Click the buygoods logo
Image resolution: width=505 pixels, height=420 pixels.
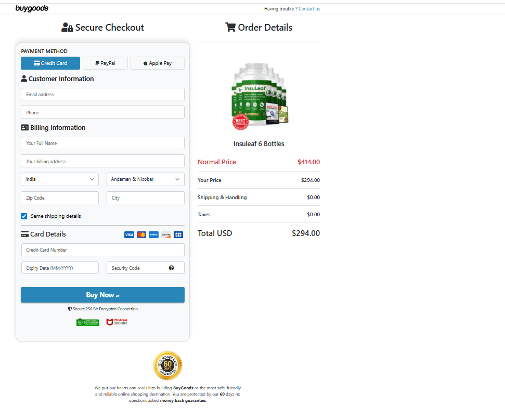tap(32, 8)
